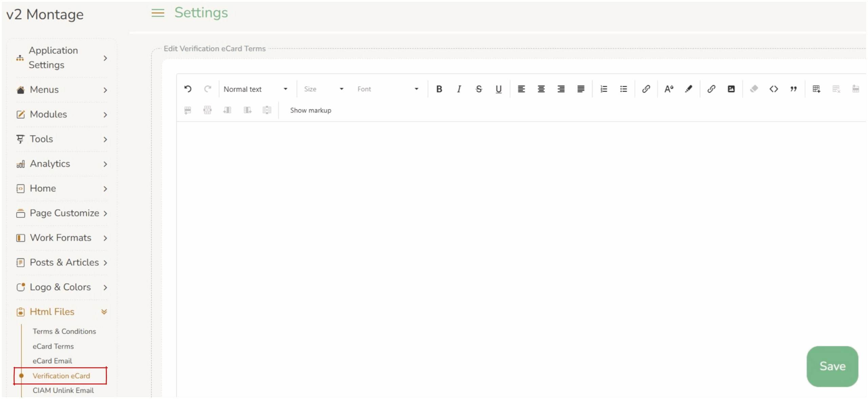Viewport: 868px width, 399px height.
Task: Justify the text alignment
Action: coord(581,89)
